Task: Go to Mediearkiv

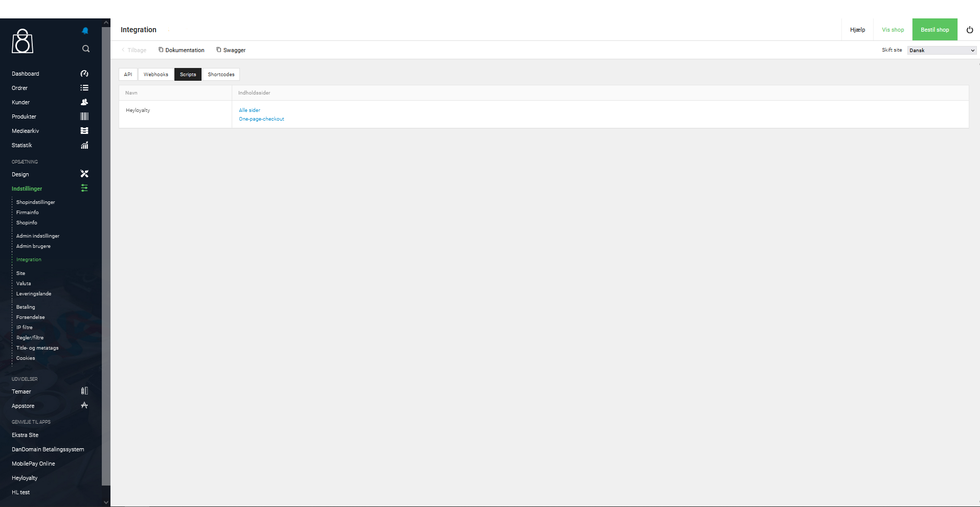Action: [x=25, y=131]
